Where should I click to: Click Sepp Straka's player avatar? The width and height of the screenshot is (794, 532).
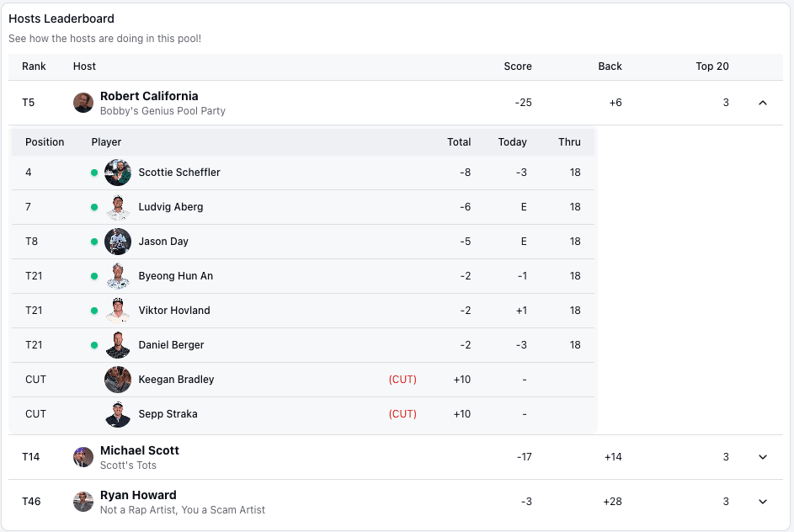[x=118, y=414]
